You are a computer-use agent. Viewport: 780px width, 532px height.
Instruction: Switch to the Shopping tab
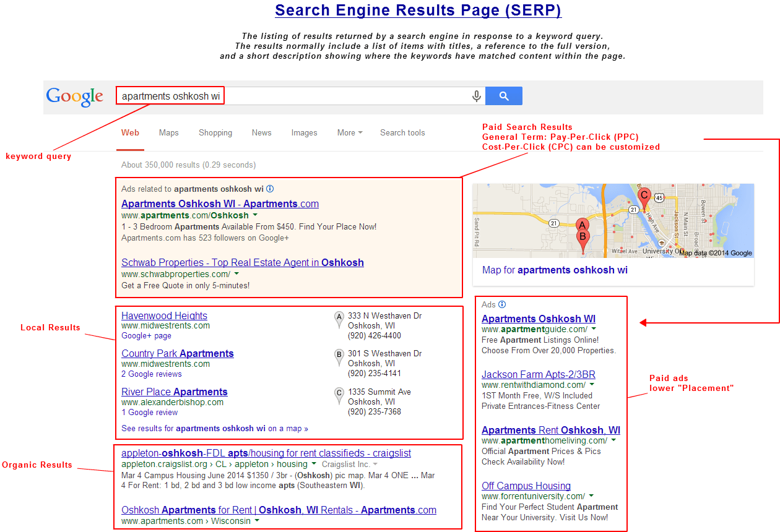pyautogui.click(x=215, y=132)
